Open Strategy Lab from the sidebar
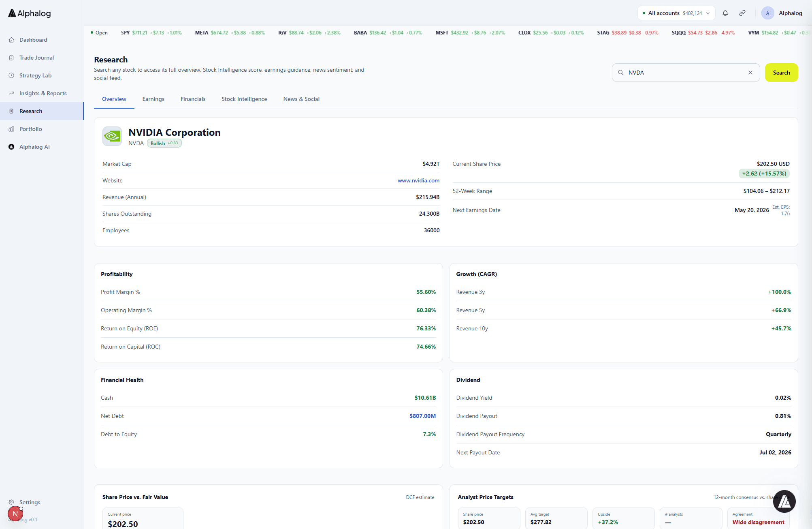The height and width of the screenshot is (529, 812). pos(42,75)
